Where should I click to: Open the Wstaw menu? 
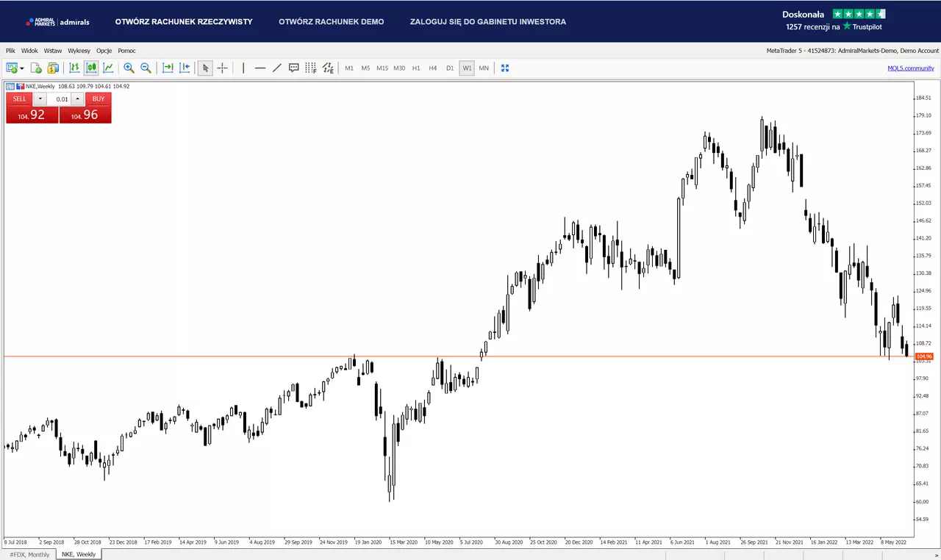(53, 51)
